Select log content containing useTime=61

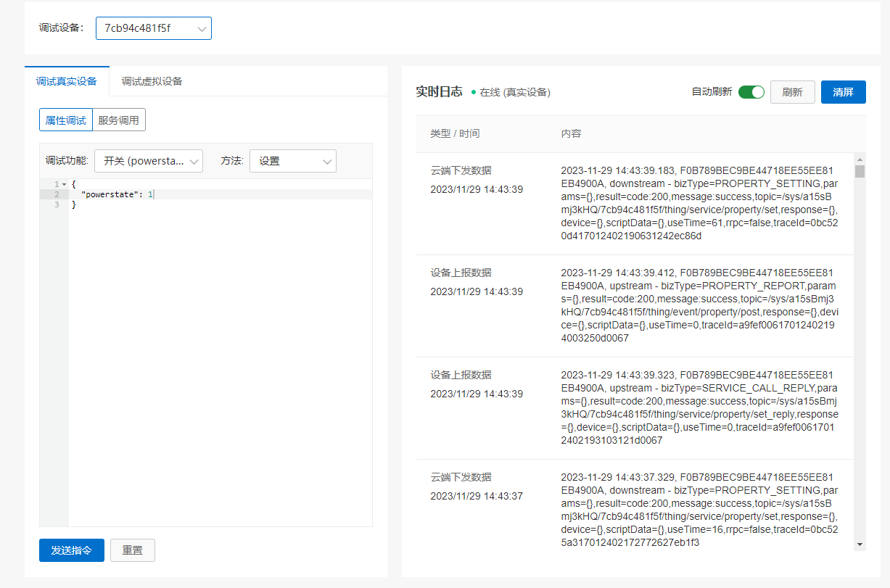[700, 203]
